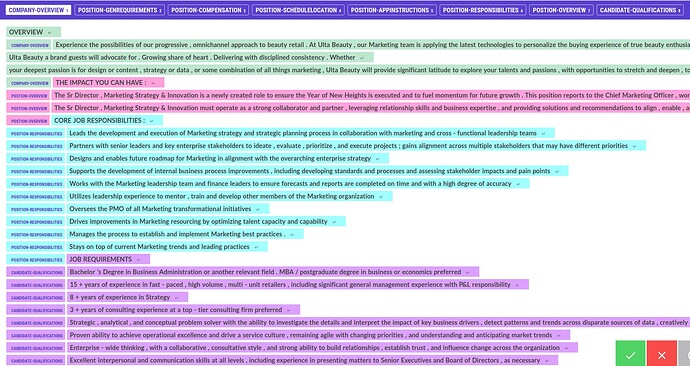690x366 pixels.
Task: Pick the POSITION-SCHEDULELOCATION label
Action: pyautogui.click(x=298, y=10)
